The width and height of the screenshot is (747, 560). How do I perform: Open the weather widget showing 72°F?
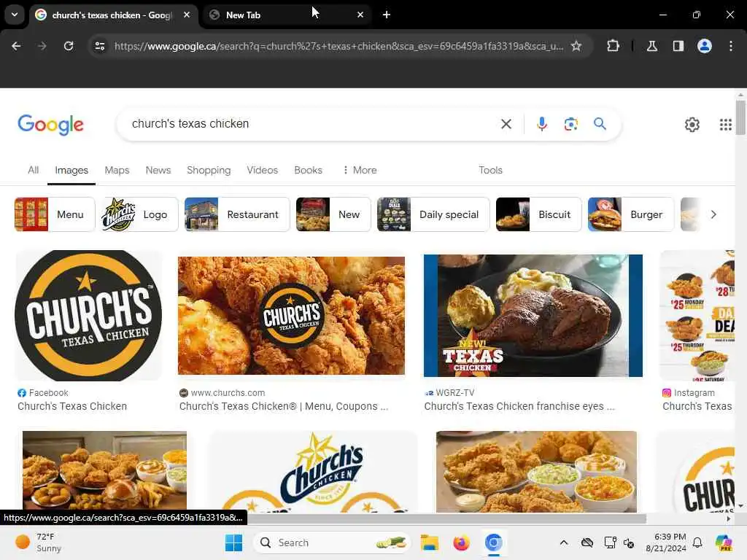39,542
